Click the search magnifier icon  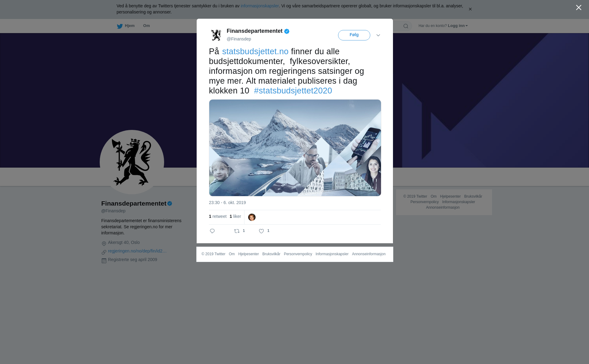[406, 26]
